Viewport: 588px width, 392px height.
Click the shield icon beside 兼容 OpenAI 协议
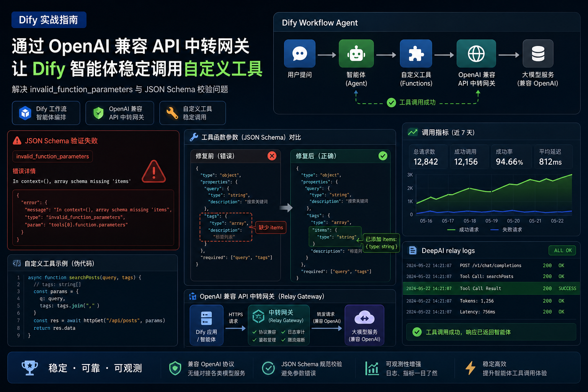pyautogui.click(x=175, y=368)
